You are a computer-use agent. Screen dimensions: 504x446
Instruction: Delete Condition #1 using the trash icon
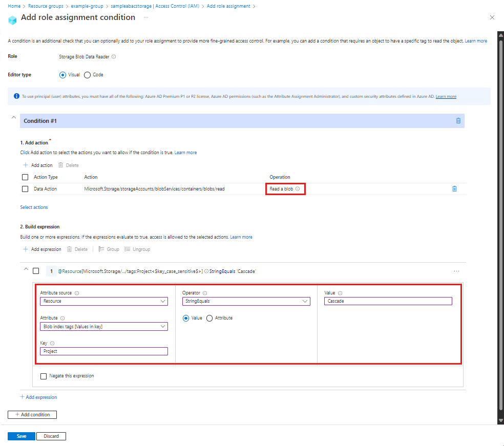click(x=457, y=120)
